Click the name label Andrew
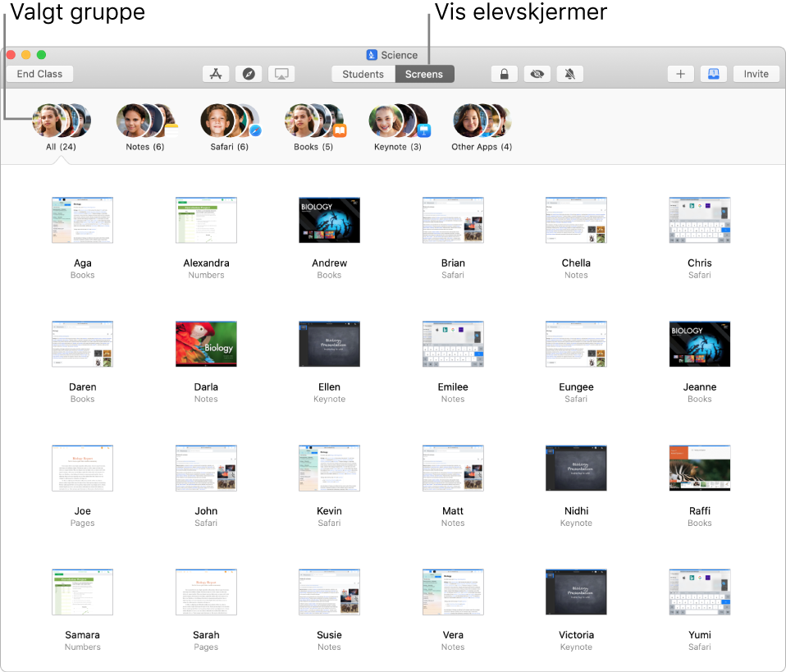This screenshot has width=786, height=672. [329, 263]
